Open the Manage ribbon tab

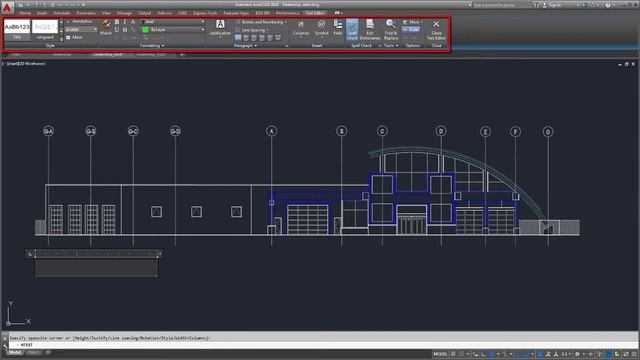pyautogui.click(x=124, y=13)
